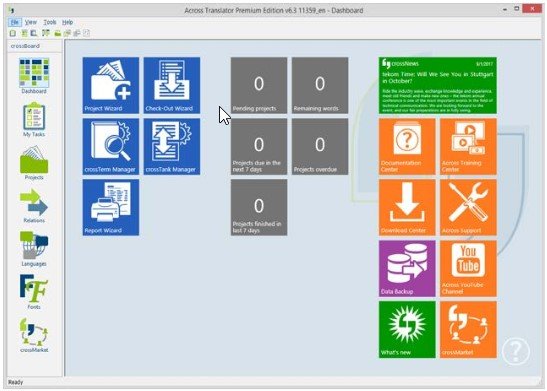Select the crossBoard panel header

34,46
